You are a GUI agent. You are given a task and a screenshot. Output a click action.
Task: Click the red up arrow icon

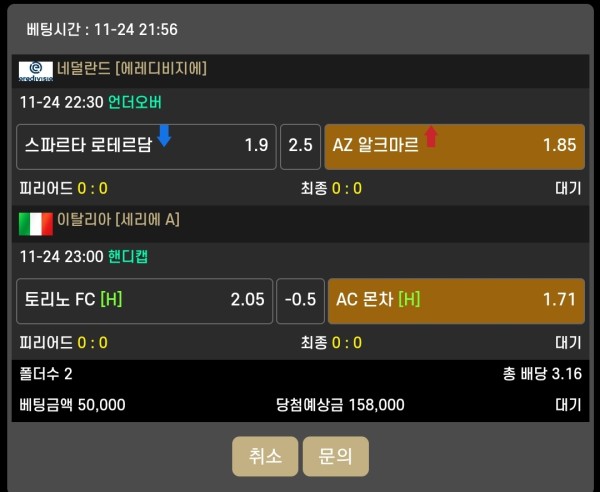pyautogui.click(x=432, y=136)
